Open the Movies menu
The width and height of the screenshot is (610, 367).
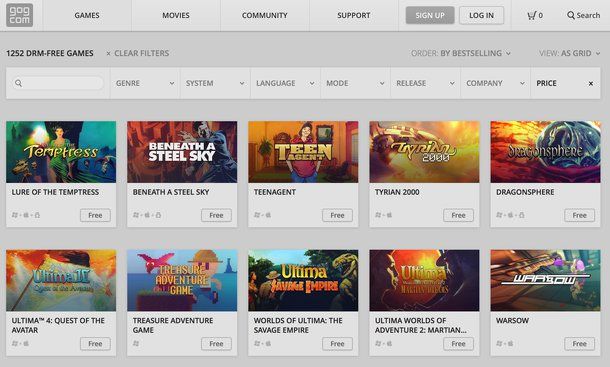[x=176, y=15]
